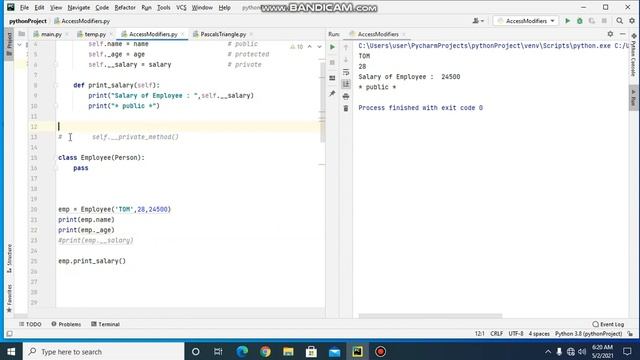Open the Window menu
The width and height of the screenshot is (640, 360).
click(202, 7)
